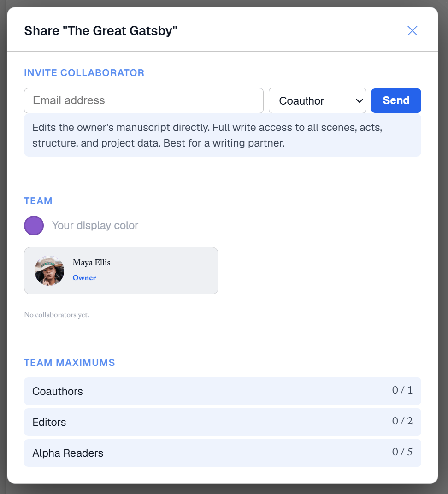This screenshot has width=448, height=494.
Task: Click the Editors count 0 / 2
Action: [x=402, y=421]
